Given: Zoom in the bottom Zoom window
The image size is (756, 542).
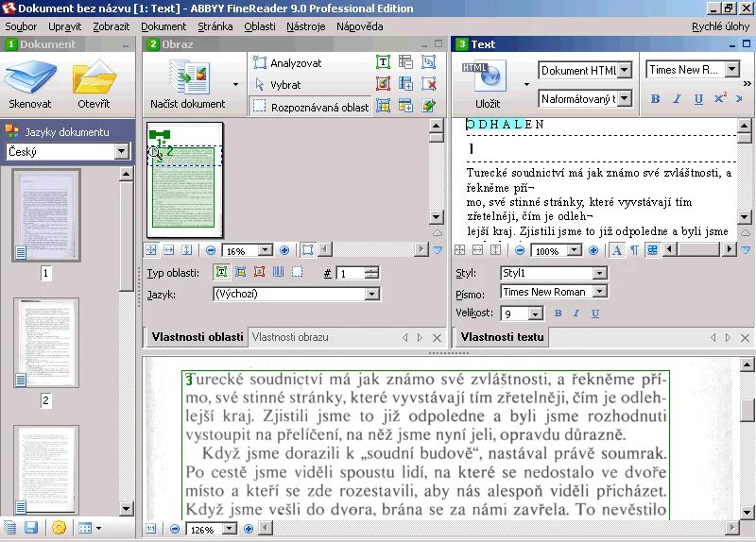Looking at the screenshot, I should point(249,529).
